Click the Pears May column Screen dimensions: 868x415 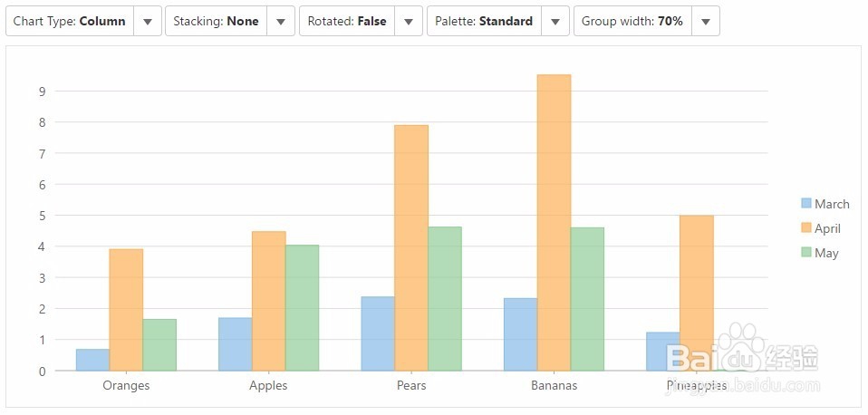click(x=445, y=299)
